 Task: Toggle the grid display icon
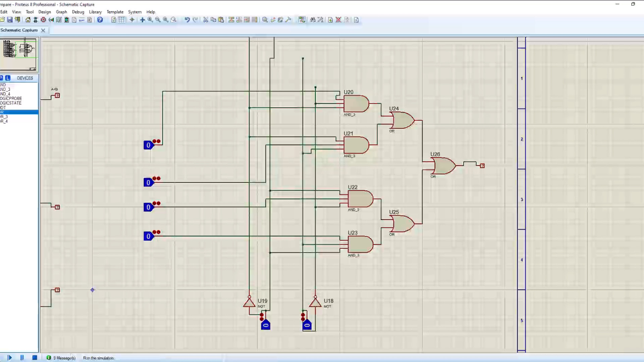121,20
